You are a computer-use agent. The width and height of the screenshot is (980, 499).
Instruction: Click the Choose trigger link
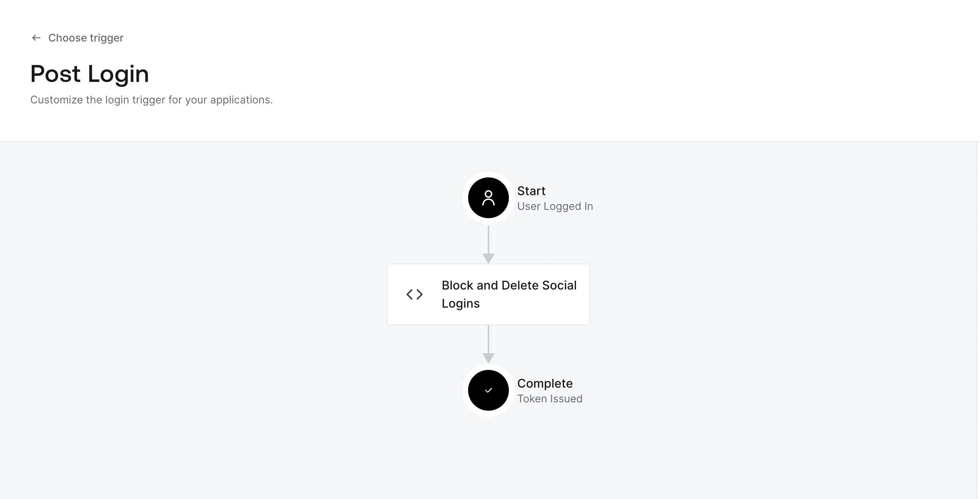pyautogui.click(x=86, y=38)
